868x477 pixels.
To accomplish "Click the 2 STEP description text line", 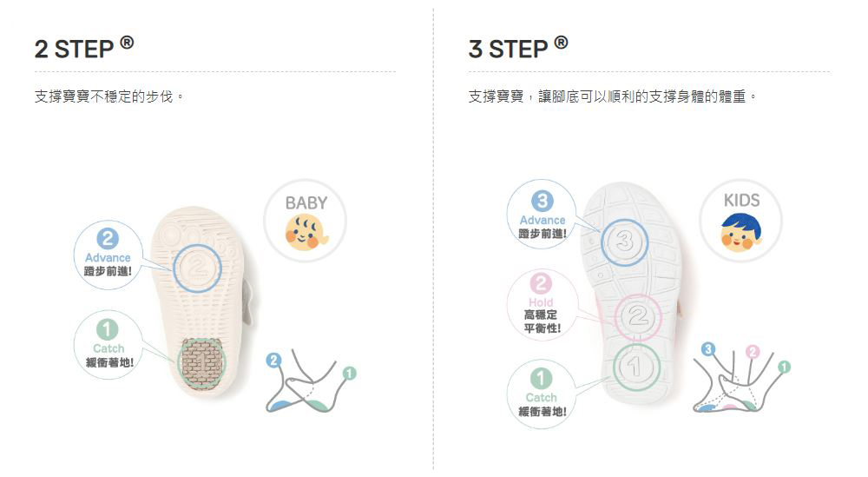I will coord(109,96).
